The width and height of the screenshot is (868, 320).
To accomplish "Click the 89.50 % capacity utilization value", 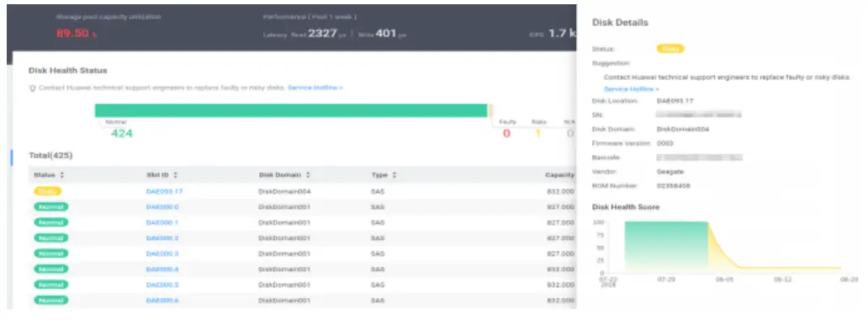I will tap(77, 34).
